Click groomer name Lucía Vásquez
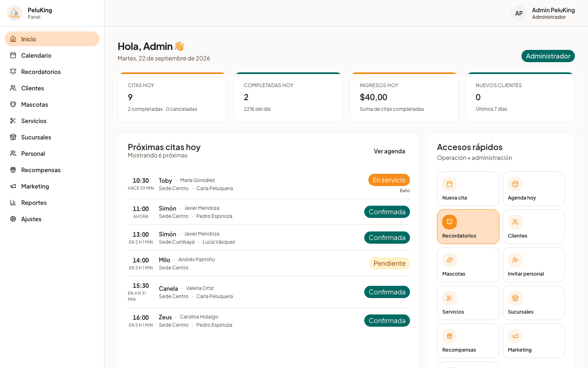The height and width of the screenshot is (368, 588). (219, 242)
